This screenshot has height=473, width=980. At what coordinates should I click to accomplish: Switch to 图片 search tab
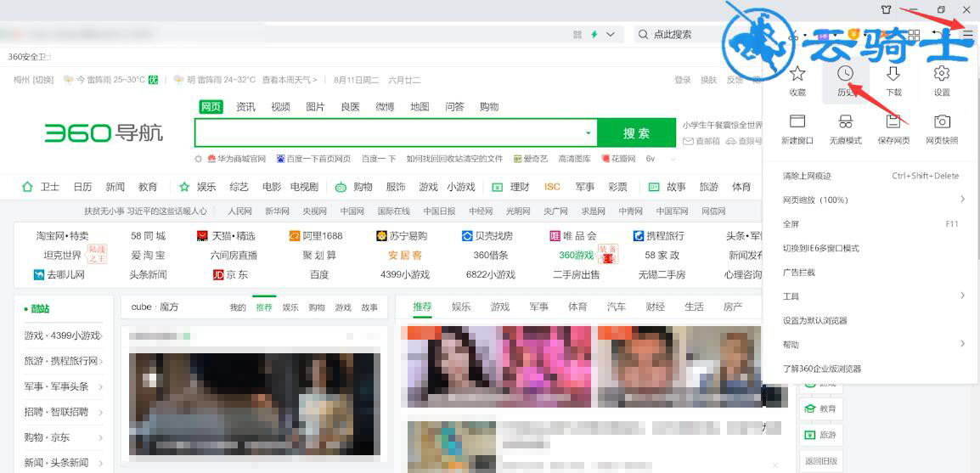click(316, 107)
